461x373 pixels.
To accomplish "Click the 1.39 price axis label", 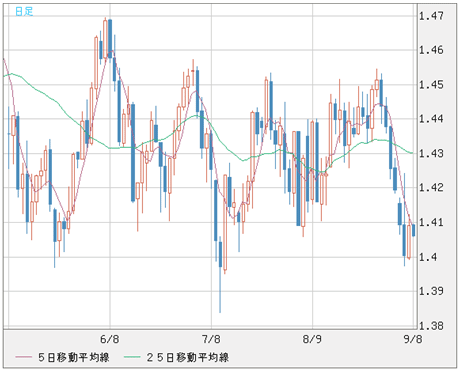I will coord(431,291).
